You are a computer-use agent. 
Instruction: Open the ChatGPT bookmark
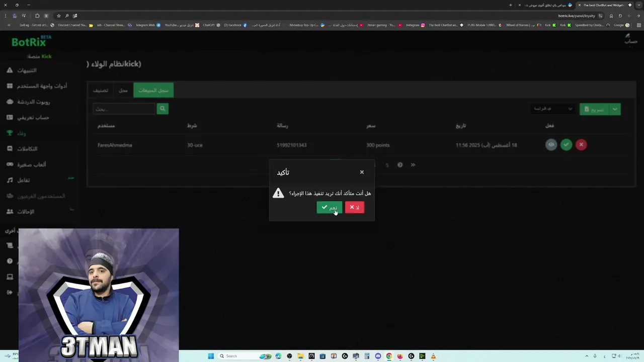point(211,25)
